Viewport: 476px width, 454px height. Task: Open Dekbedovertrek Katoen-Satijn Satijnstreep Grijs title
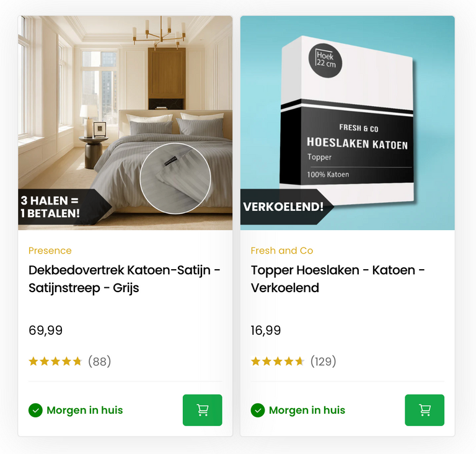(x=125, y=278)
